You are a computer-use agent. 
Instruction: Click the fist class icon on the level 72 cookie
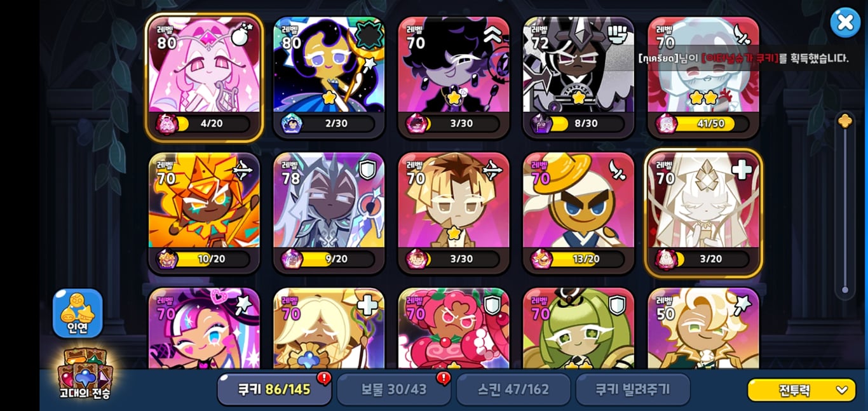[617, 34]
